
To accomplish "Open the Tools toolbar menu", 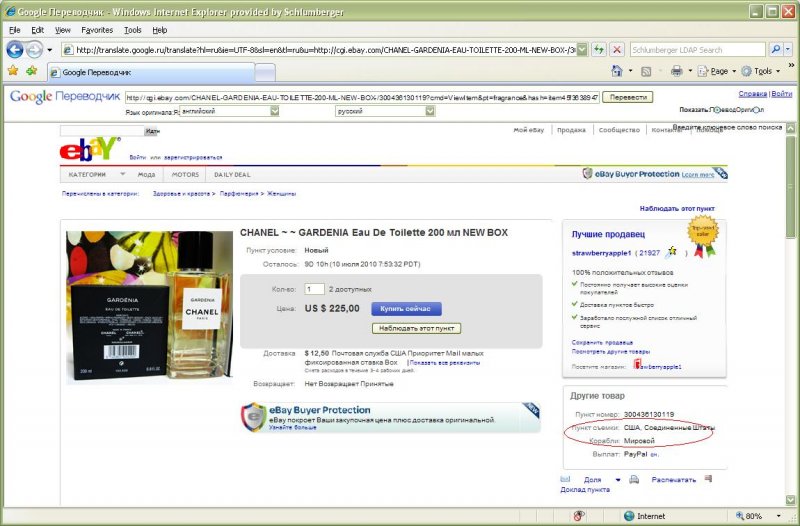I will [760, 71].
